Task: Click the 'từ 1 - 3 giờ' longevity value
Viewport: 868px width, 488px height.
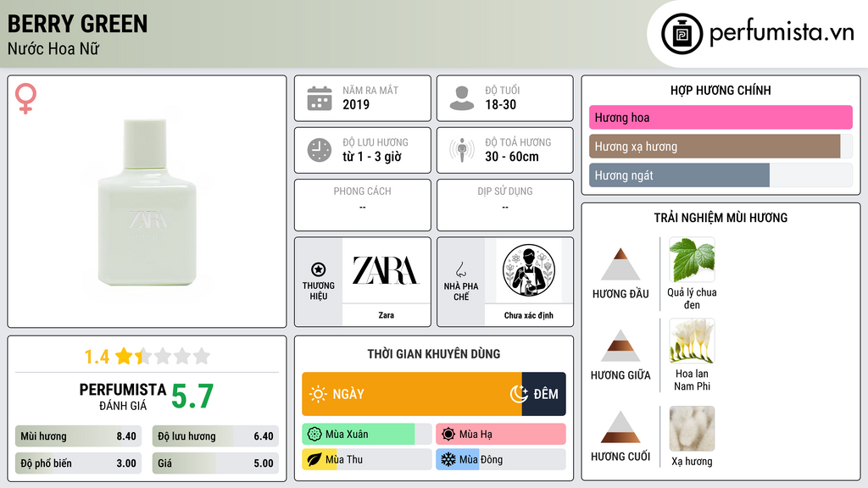Action: point(372,157)
